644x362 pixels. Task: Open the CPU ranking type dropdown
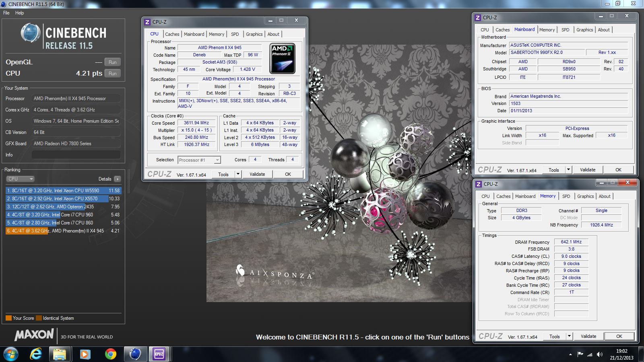tap(20, 179)
